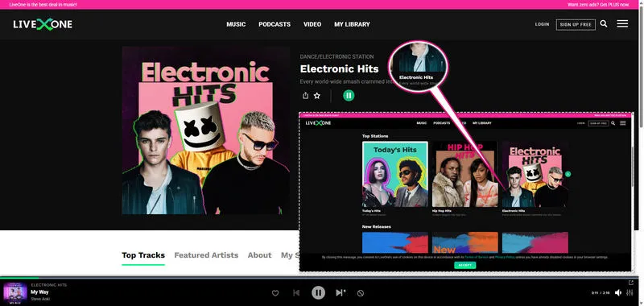Open the hamburger menu in header
This screenshot has height=306, width=644.
point(622,24)
